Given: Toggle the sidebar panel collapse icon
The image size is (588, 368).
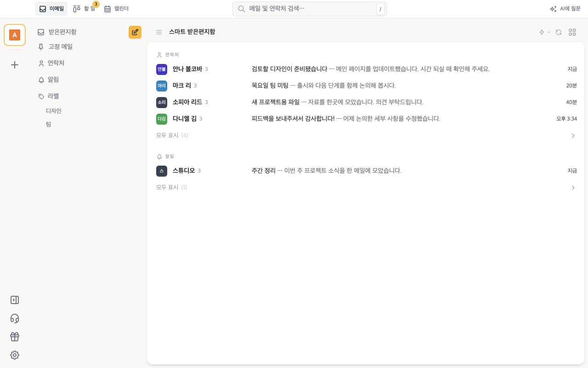Looking at the screenshot, I should pyautogui.click(x=15, y=300).
